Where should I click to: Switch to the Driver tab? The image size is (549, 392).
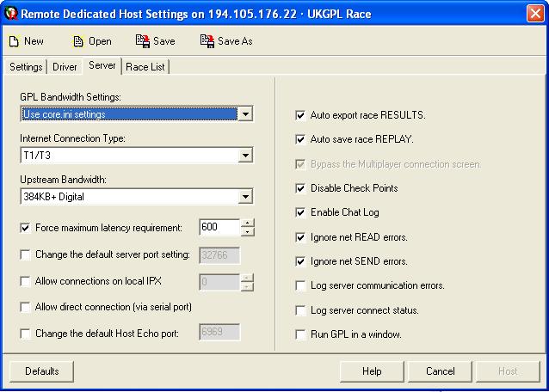click(65, 67)
